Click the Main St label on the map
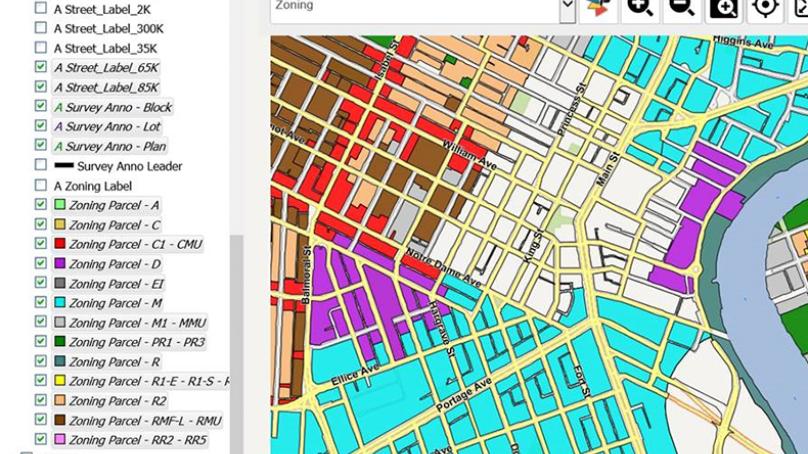This screenshot has width=808, height=454. point(606,169)
